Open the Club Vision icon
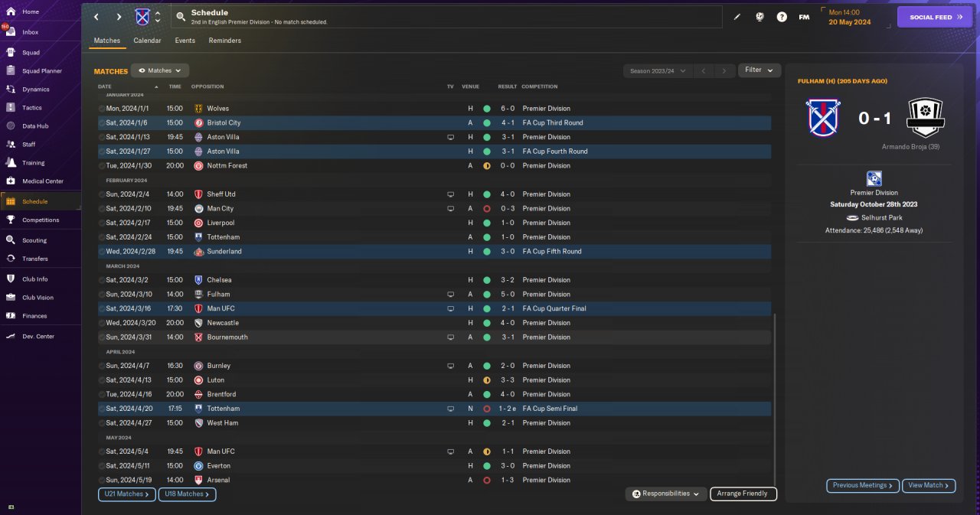Image resolution: width=980 pixels, height=515 pixels. tap(11, 298)
